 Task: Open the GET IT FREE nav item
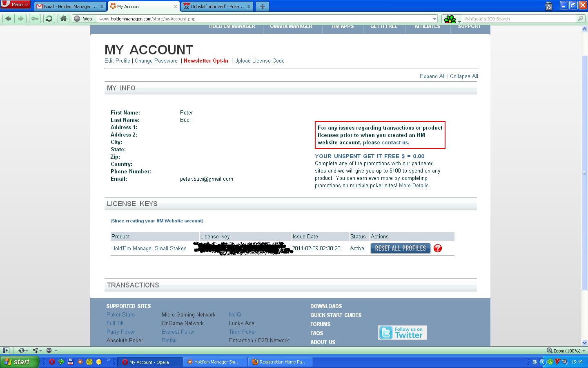click(384, 27)
